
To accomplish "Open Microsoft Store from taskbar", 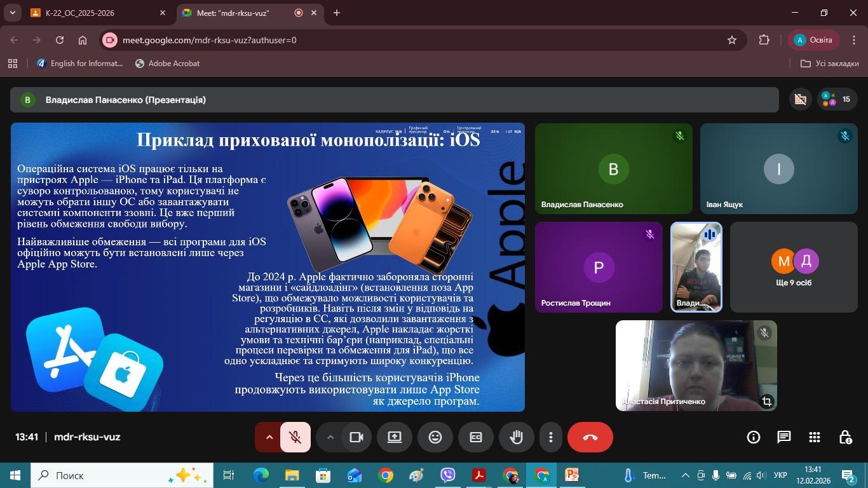I will pyautogui.click(x=323, y=475).
